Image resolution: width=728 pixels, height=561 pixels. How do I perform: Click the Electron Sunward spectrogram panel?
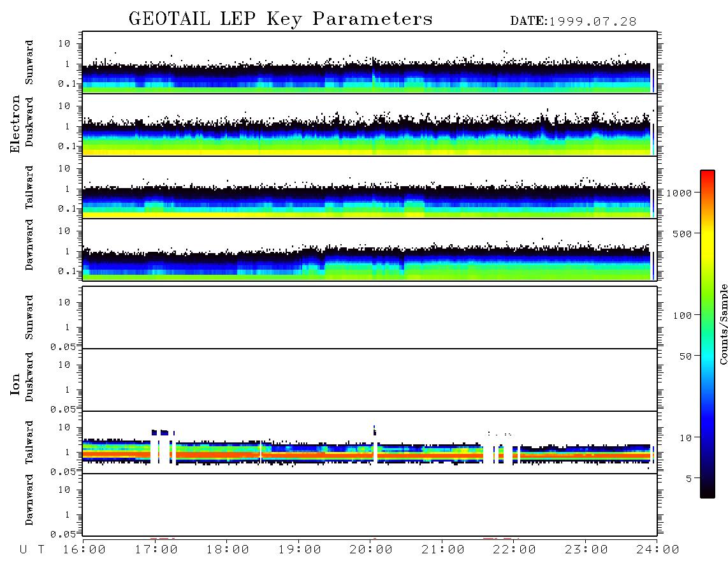370,62
